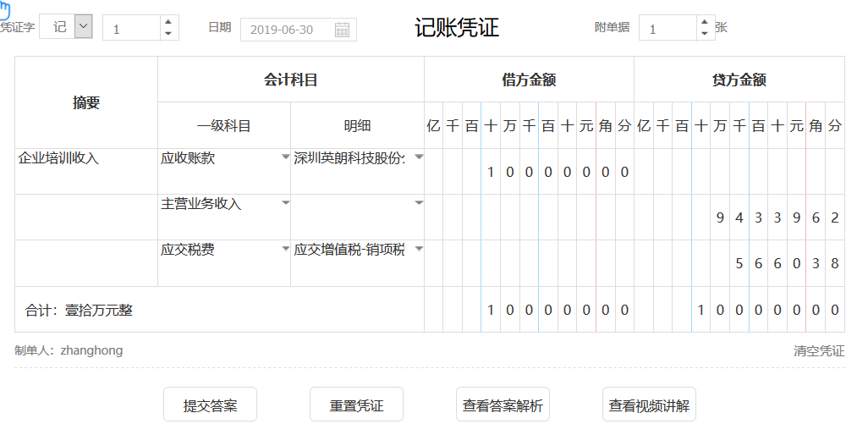The width and height of the screenshot is (868, 435).
Task: Open the empty detail dropdown for 主营业务收入
Action: point(418,203)
